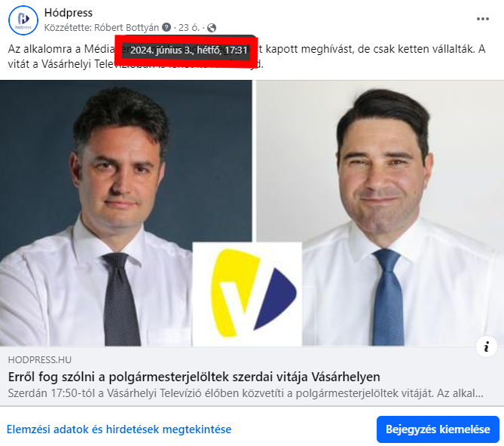This screenshot has width=504, height=446.
Task: Open Róbert Bottyán publisher name
Action: tap(127, 28)
